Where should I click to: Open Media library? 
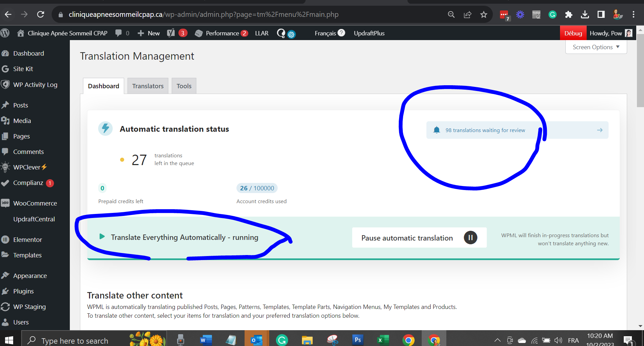pos(22,121)
